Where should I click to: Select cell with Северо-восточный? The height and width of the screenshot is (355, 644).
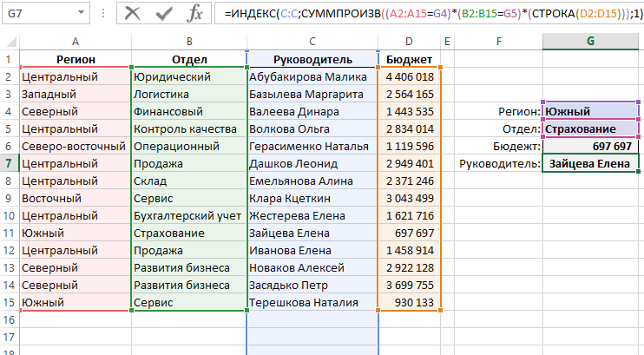click(76, 147)
